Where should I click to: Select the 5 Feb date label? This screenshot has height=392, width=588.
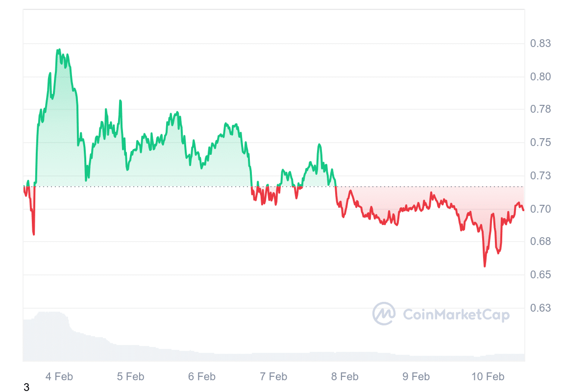point(130,376)
